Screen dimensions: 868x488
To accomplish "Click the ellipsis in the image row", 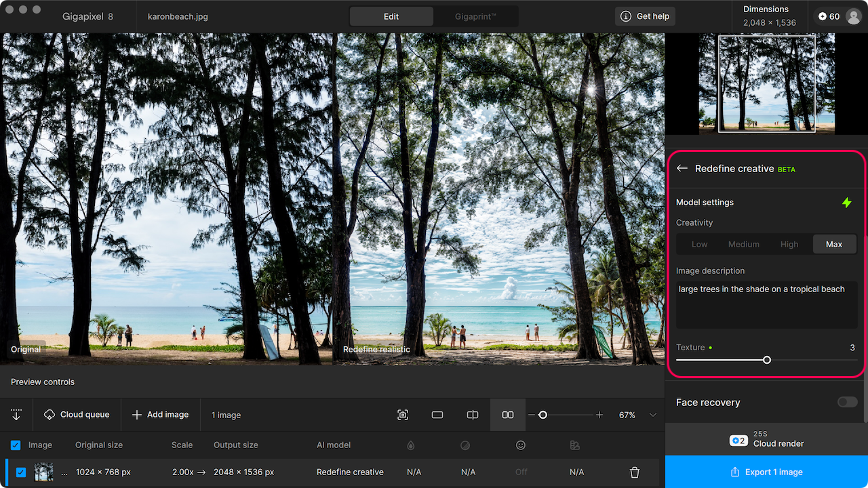I will [x=64, y=472].
